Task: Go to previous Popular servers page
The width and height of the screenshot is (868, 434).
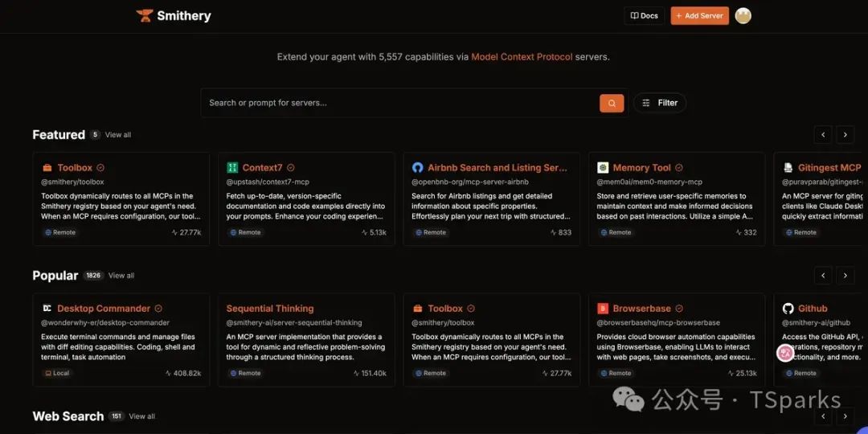Action: pos(823,275)
